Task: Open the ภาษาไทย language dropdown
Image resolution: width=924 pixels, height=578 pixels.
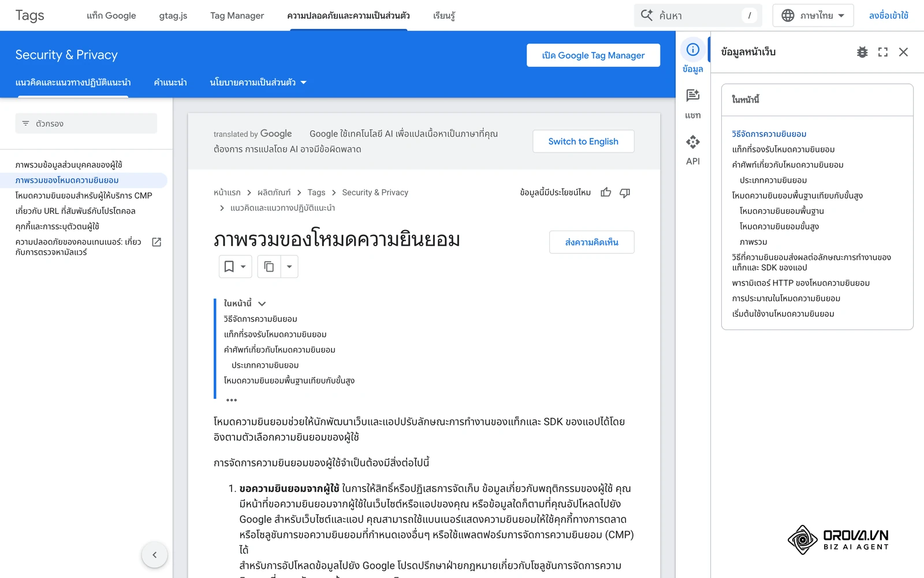Action: tap(813, 16)
